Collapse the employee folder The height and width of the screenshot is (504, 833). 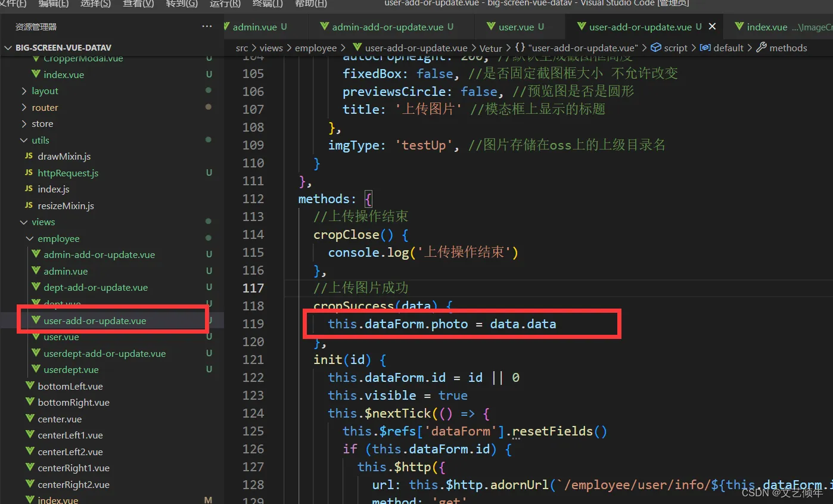(30, 238)
